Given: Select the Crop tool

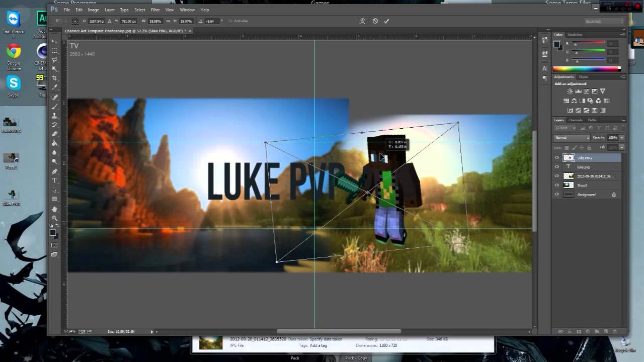Looking at the screenshot, I should click(55, 78).
